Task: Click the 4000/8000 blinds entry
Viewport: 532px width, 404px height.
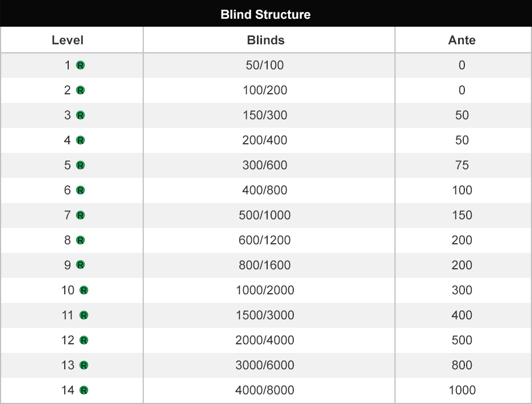Action: (x=265, y=390)
